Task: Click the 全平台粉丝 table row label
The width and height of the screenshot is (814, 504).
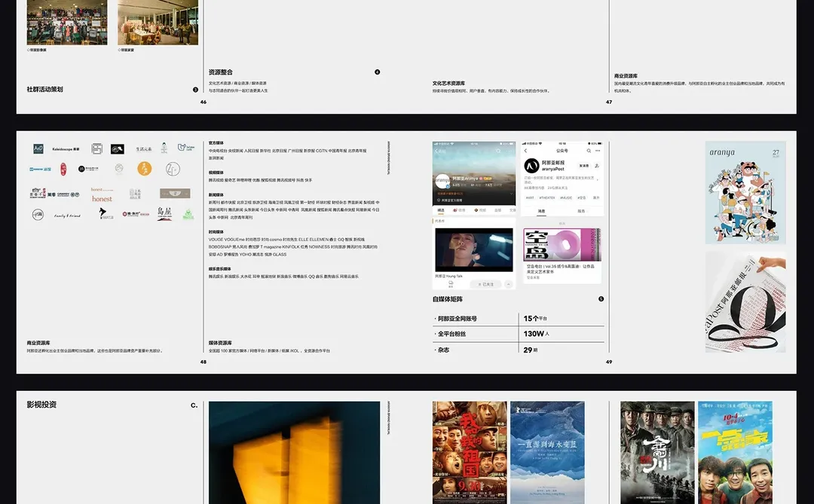Action: click(450, 334)
